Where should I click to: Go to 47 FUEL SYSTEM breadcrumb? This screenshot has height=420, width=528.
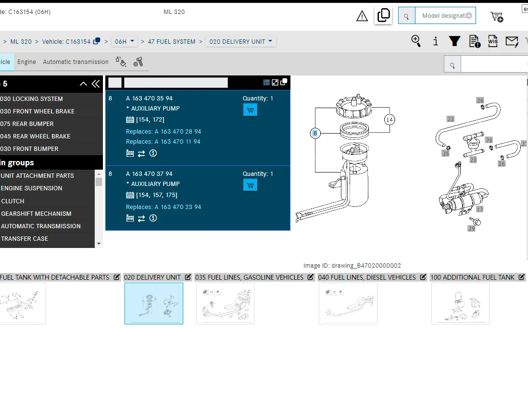171,42
